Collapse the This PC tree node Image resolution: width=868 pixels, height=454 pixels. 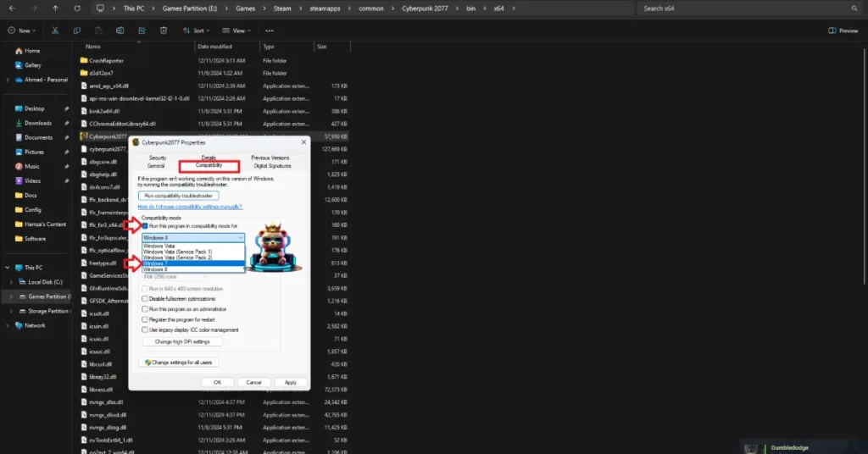7,268
